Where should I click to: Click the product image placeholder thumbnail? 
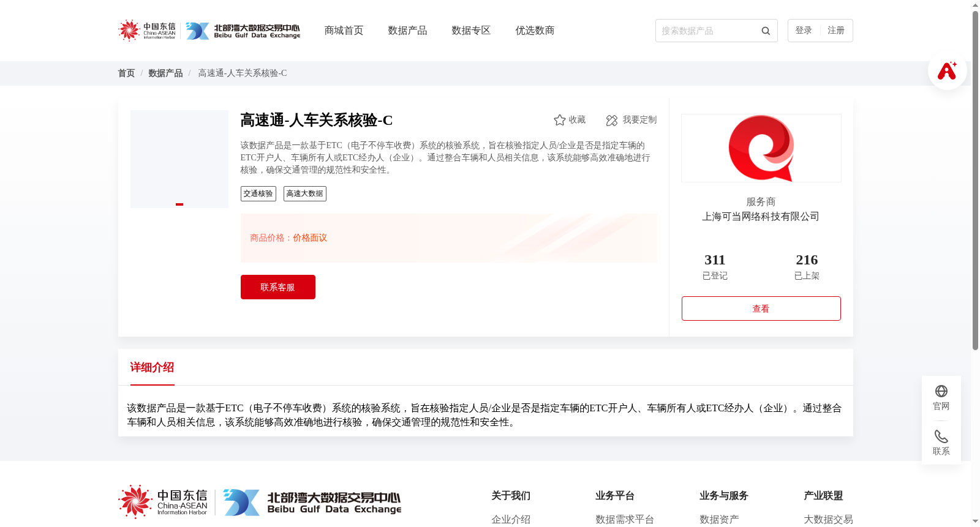click(x=179, y=159)
